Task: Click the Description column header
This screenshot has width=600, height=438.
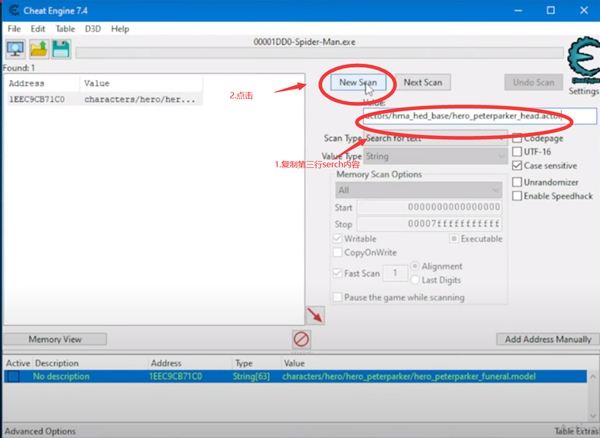Action: (x=57, y=363)
